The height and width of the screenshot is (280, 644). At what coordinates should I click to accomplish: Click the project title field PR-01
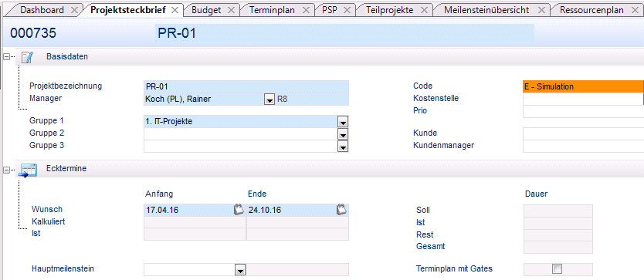344,34
